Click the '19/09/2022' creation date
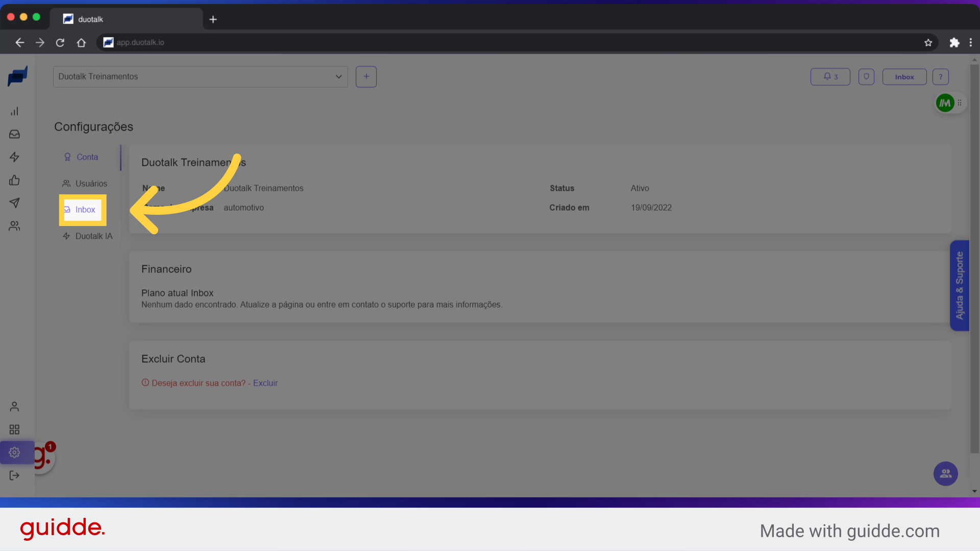This screenshot has height=551, width=980. (651, 208)
